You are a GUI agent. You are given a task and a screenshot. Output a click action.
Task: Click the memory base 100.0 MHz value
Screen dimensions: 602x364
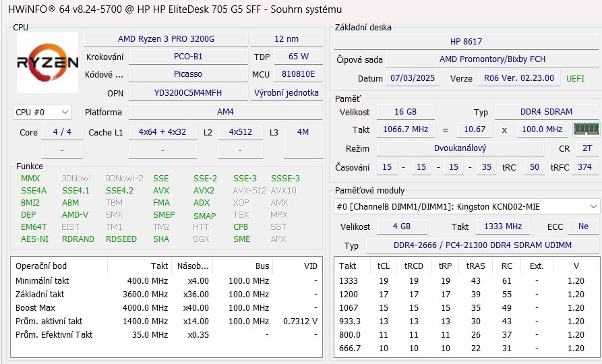coord(542,129)
